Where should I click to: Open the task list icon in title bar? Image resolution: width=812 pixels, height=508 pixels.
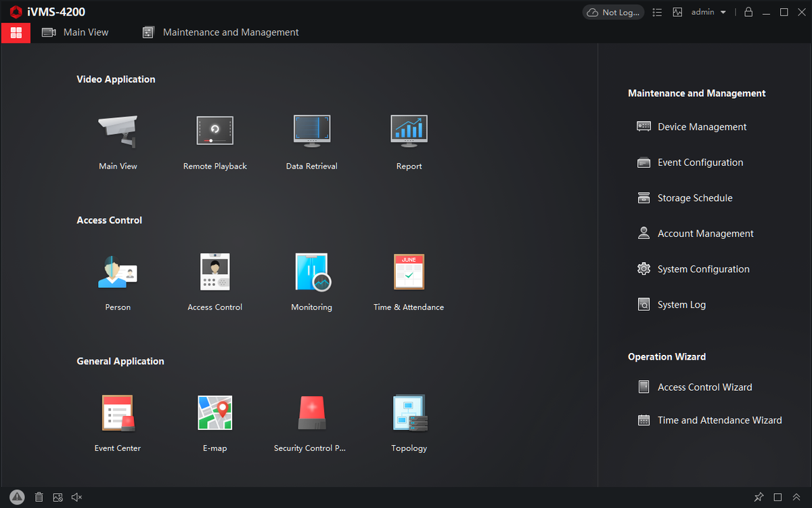click(x=657, y=12)
